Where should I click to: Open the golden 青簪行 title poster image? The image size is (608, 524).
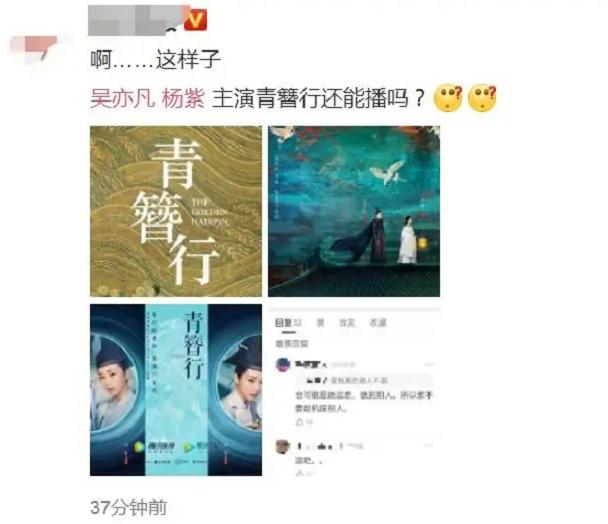pos(176,211)
